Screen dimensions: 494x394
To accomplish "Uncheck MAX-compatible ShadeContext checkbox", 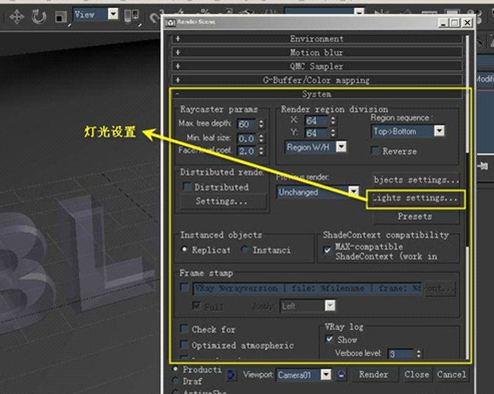I will pyautogui.click(x=327, y=250).
